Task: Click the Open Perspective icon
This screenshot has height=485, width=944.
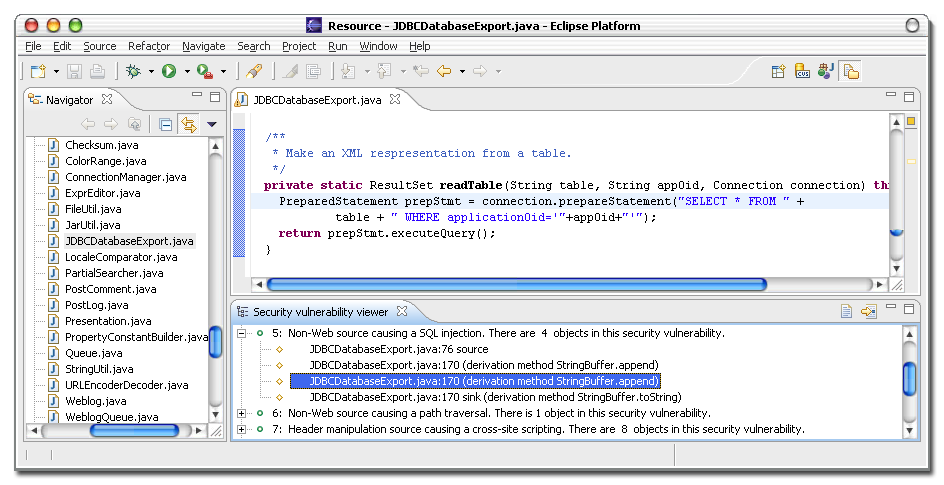Action: point(778,71)
